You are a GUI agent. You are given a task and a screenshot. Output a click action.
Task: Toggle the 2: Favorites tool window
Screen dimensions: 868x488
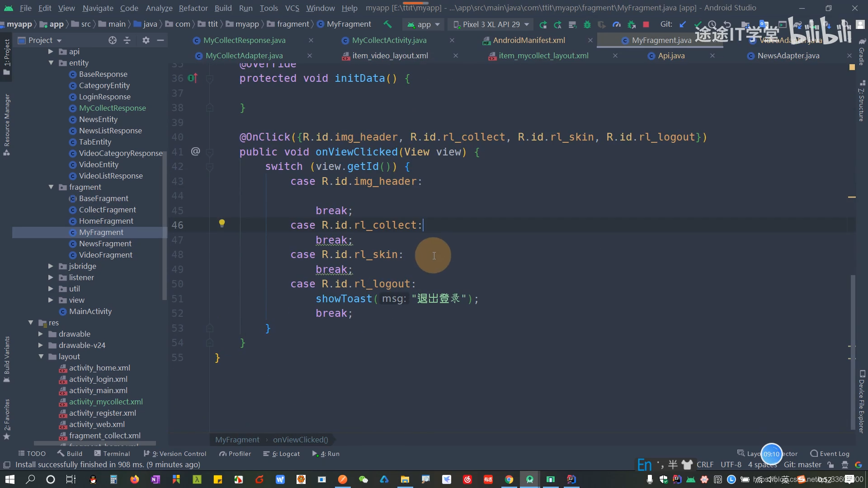(6, 419)
